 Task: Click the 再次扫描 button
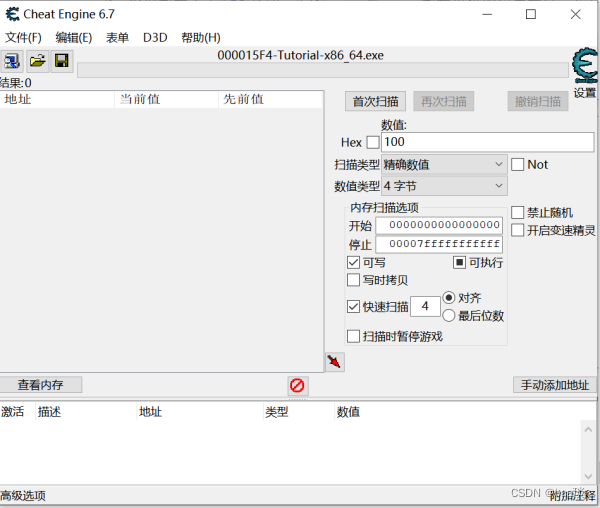[443, 101]
